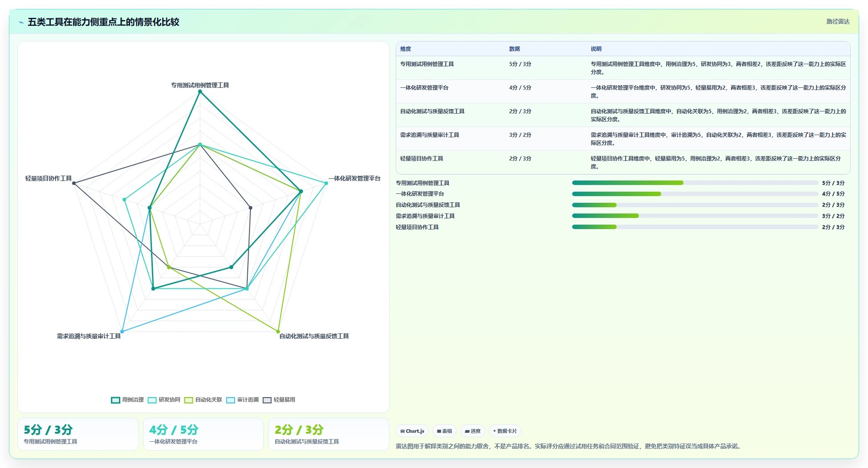Click value 3分 / 2分 beside the progress bar
This screenshot has height=468, width=868.
click(x=833, y=216)
